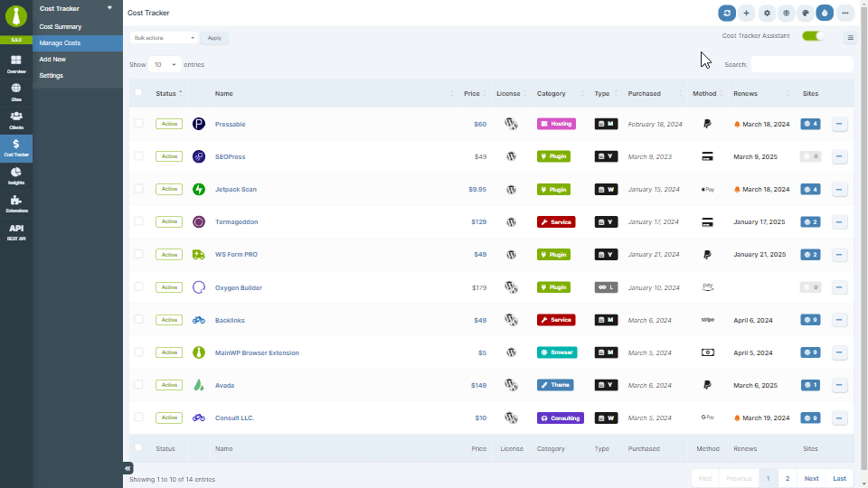Open the Pressable name link

click(231, 124)
